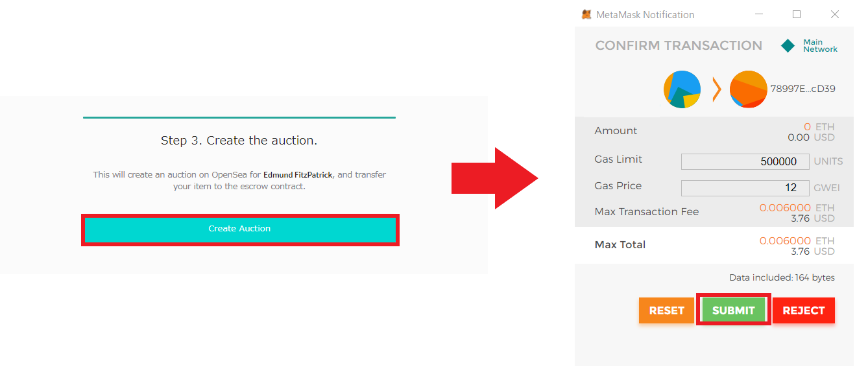868x372 pixels.
Task: Click the sender account blue identicon
Action: [x=682, y=89]
